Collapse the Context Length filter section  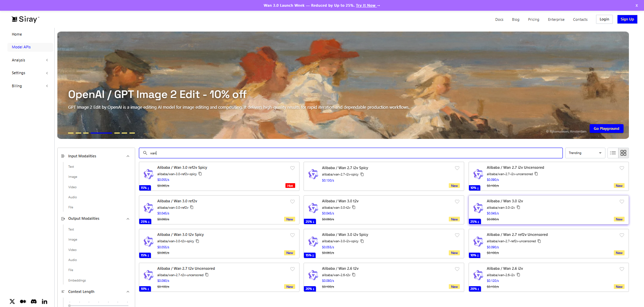coord(128,292)
